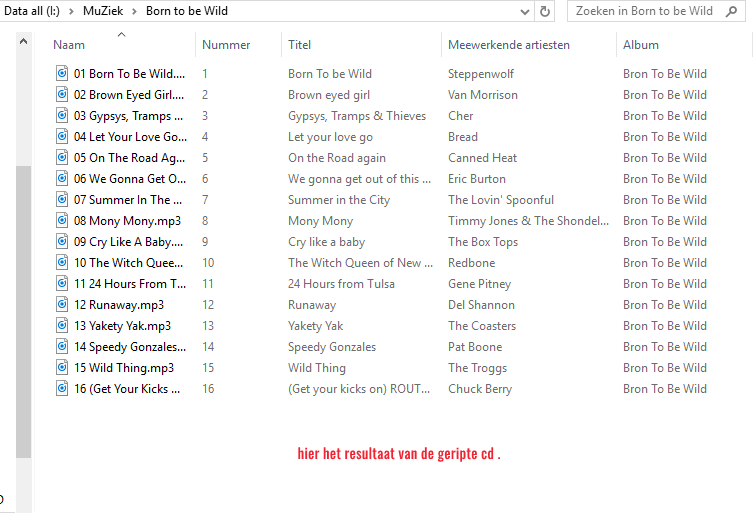The width and height of the screenshot is (753, 513).
Task: Click the mp3 icon of 13 Yakety Yak
Action: (x=62, y=325)
